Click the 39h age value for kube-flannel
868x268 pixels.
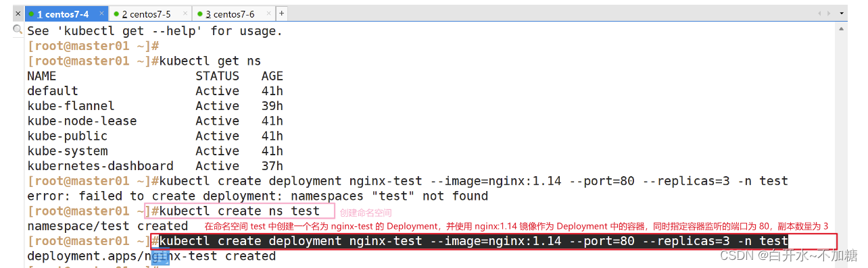pyautogui.click(x=272, y=106)
